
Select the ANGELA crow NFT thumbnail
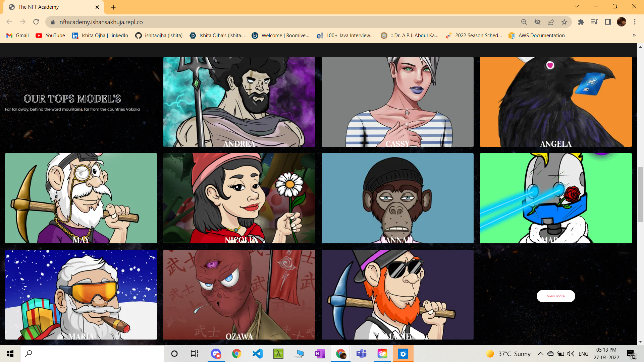556,102
